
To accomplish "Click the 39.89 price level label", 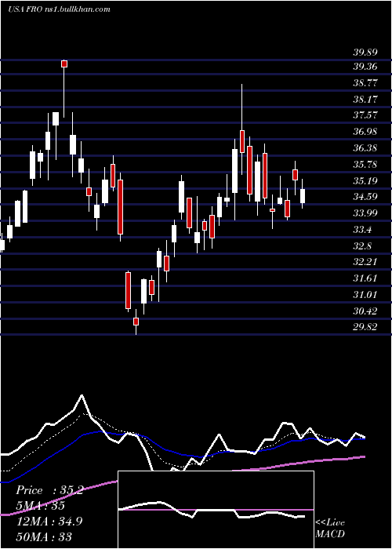I will pos(365,53).
